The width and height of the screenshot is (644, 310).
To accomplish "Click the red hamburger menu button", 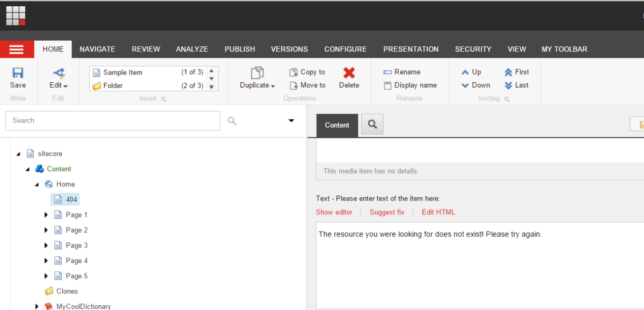I will coord(17,49).
